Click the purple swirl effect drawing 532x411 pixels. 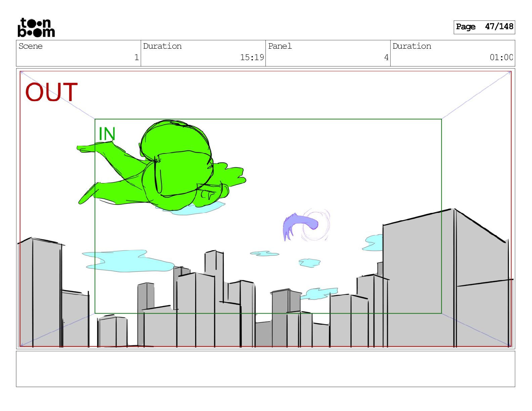[306, 225]
